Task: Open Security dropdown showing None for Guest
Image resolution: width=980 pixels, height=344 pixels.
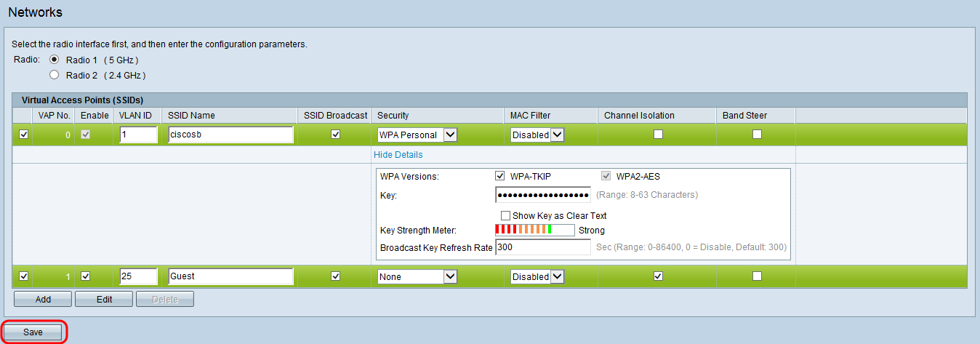Action: 417,276
